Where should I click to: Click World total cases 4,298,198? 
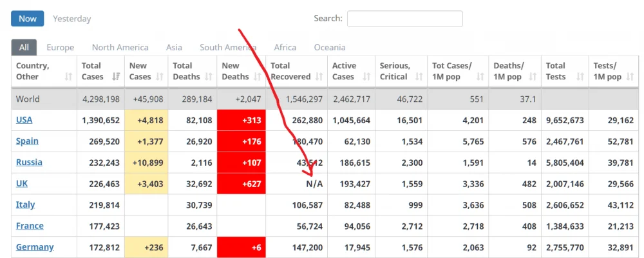100,99
